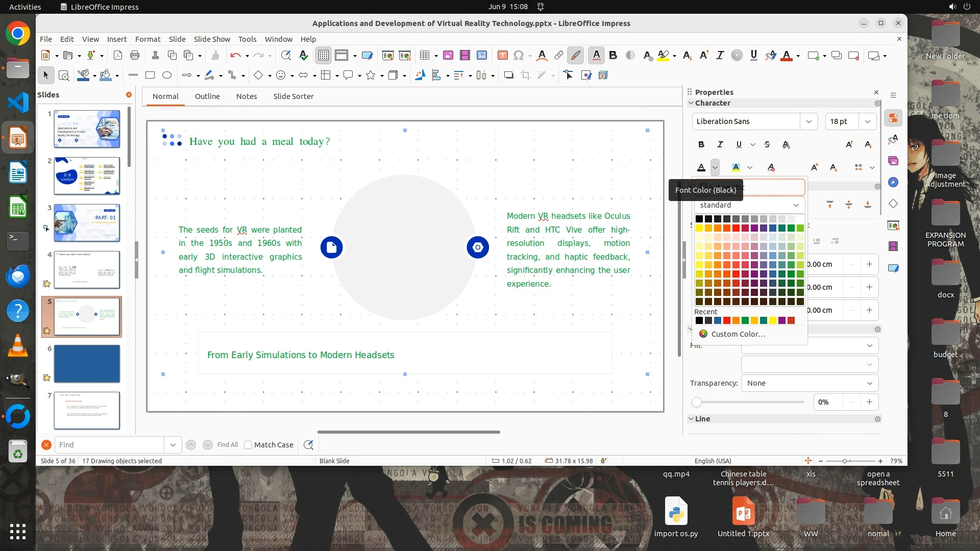Open the font size 18 pt dropdown

tap(868, 121)
